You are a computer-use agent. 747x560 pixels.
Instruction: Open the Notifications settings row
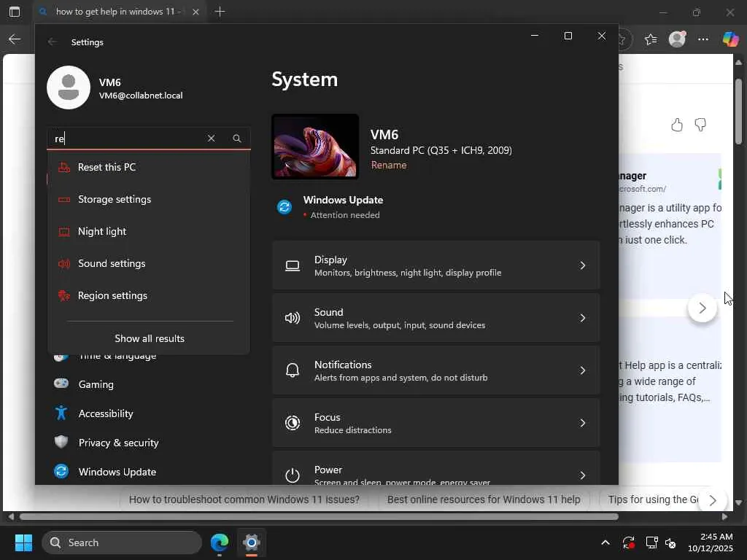point(436,370)
